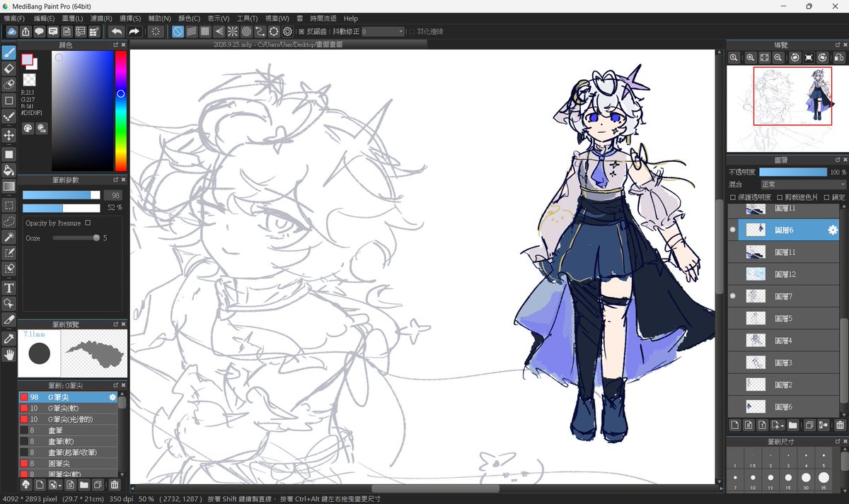Select the Brush tool in left toolbar

click(x=9, y=53)
